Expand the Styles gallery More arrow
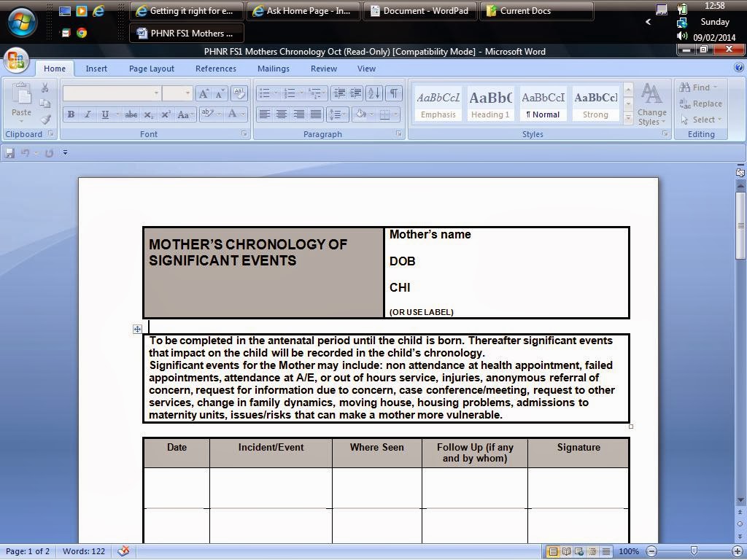 (628, 117)
